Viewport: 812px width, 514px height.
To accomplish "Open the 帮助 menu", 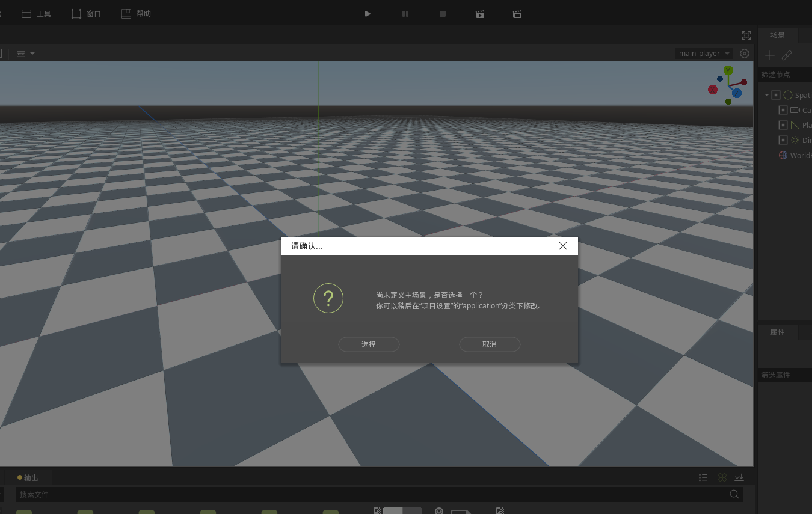I will (136, 14).
